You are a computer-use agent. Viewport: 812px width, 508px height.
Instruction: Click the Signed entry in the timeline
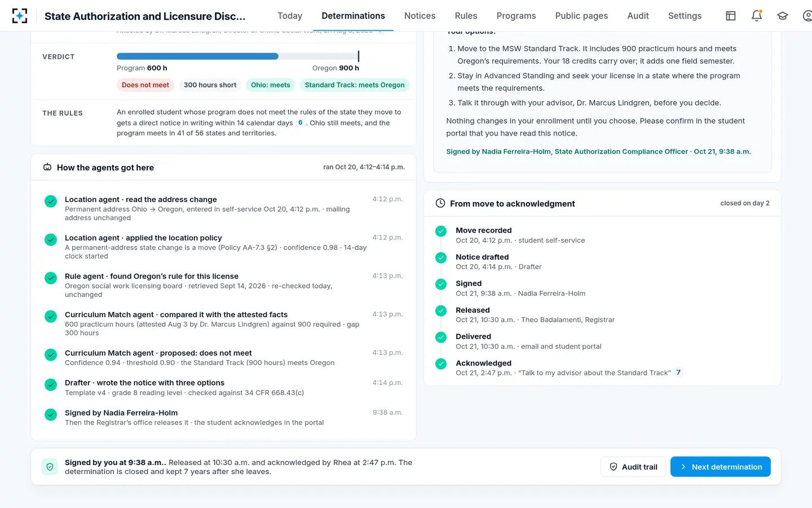[x=520, y=288]
